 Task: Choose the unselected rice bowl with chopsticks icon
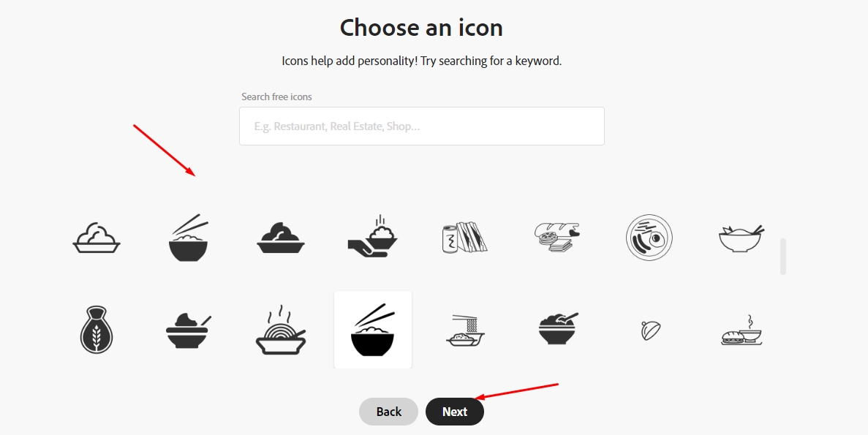[188, 238]
